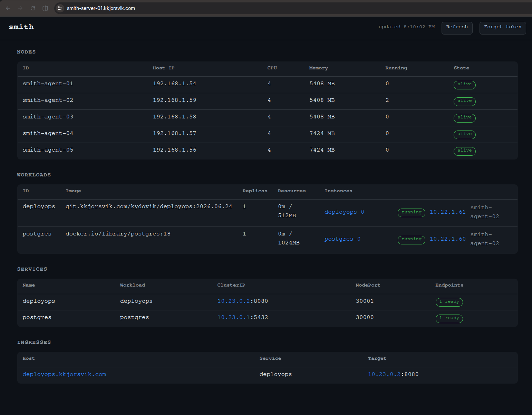Screen dimensions: 532x415
Task: Click the Endpoints column header
Action: pyautogui.click(x=449, y=285)
